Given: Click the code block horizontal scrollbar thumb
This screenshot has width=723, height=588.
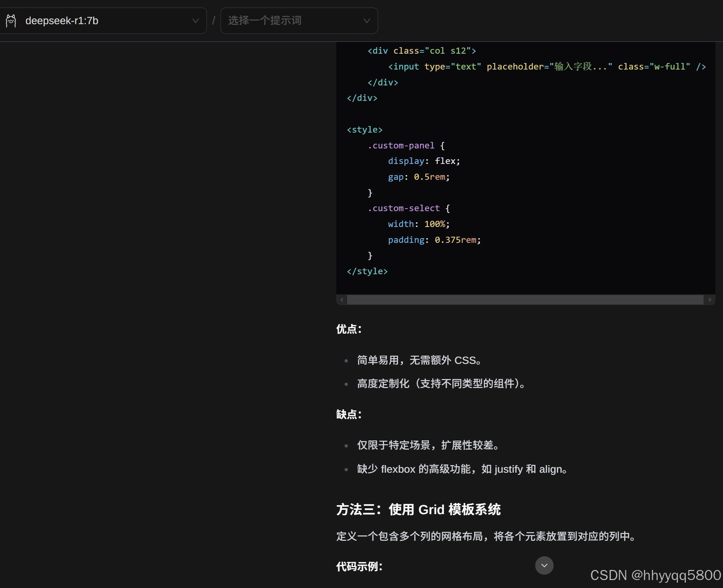Looking at the screenshot, I should [x=525, y=300].
